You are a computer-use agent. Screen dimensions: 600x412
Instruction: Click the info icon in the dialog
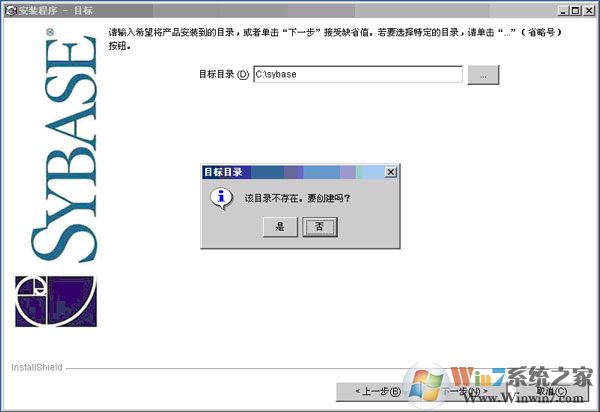pyautogui.click(x=221, y=199)
